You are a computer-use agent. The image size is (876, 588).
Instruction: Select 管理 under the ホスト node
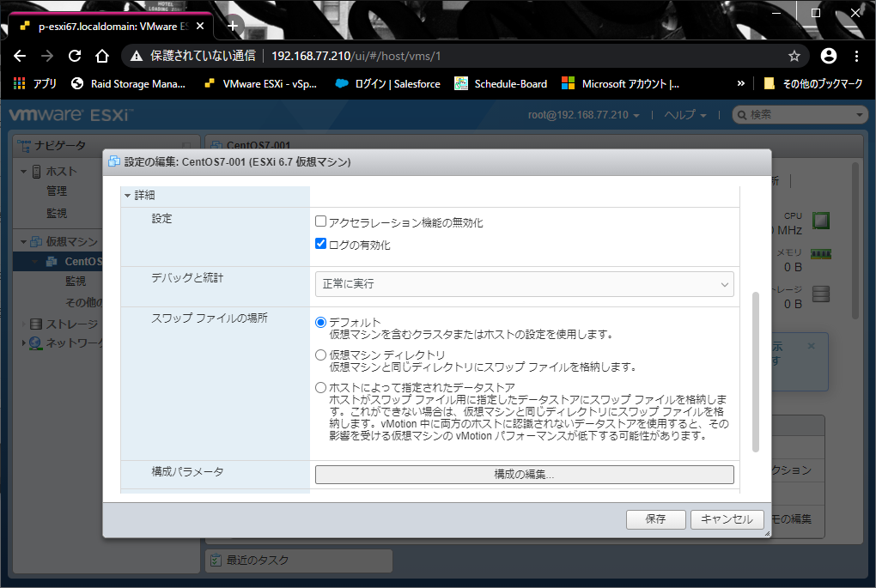tap(57, 191)
